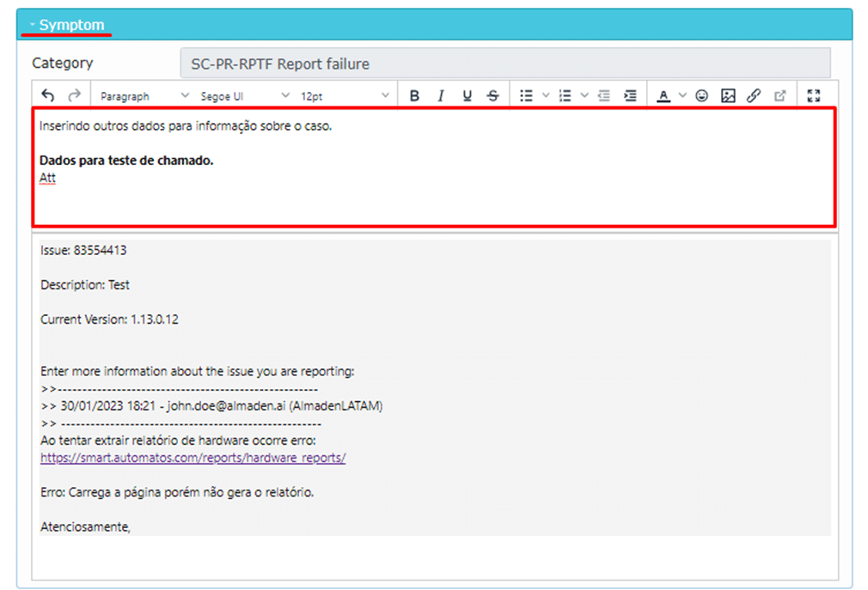Insert an image into the editor
Viewport: 868px width, 590px height.
click(x=728, y=96)
